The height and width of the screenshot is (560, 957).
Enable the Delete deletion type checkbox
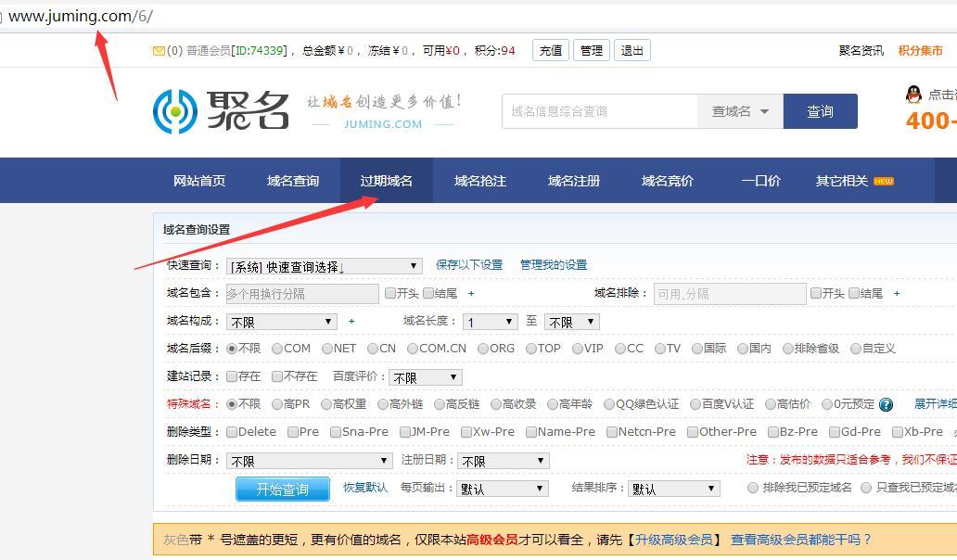pos(232,432)
